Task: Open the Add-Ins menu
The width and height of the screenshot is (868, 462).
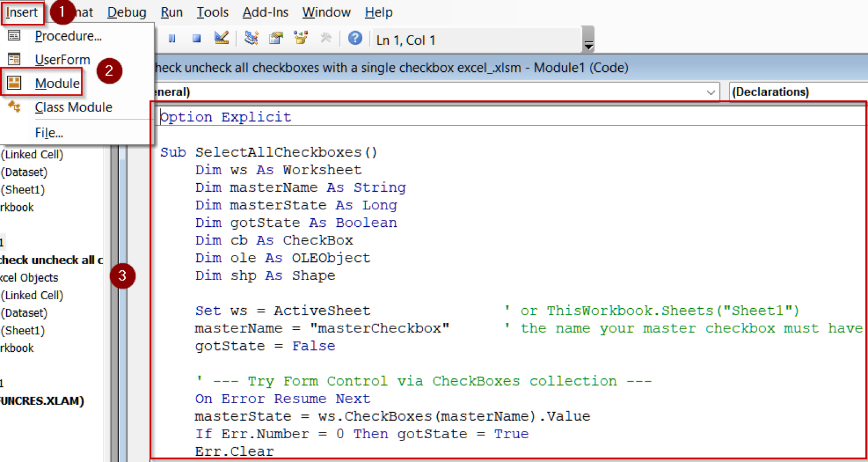Action: click(265, 12)
